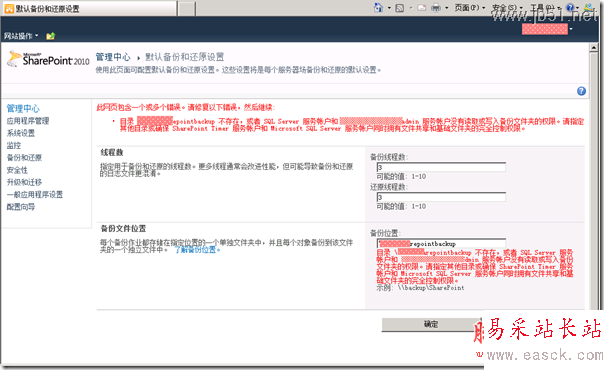Click the 线程数 section heading
The image size is (604, 370).
[x=112, y=152]
